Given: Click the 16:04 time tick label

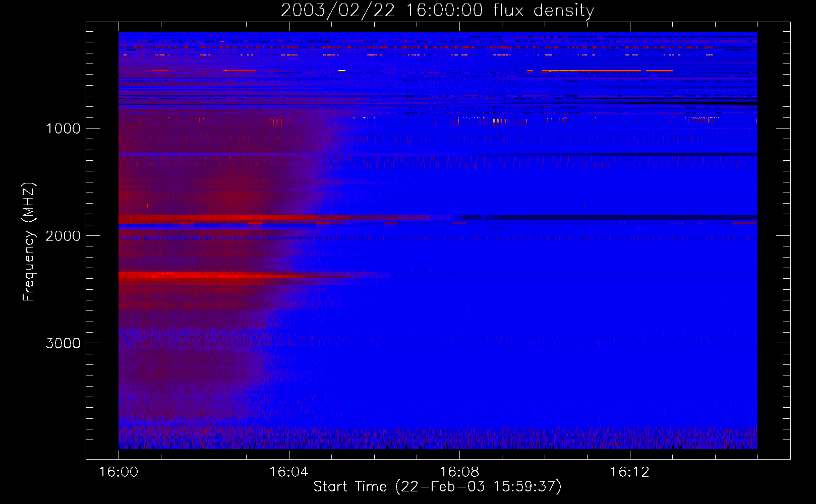Looking at the screenshot, I should pos(288,472).
